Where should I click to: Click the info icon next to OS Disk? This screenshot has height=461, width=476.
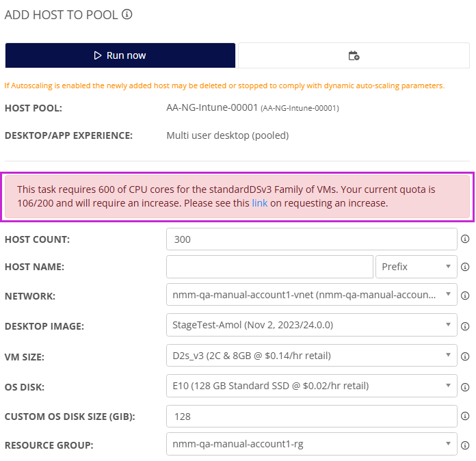pos(465,386)
